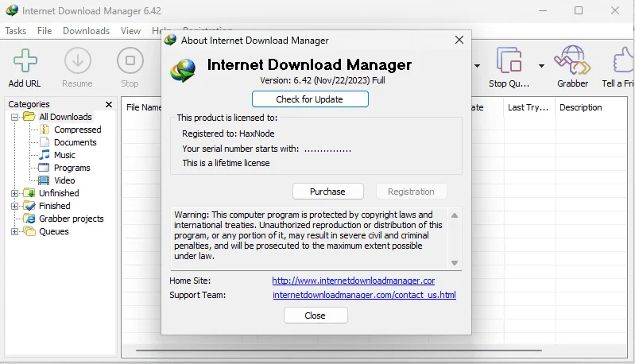
Task: Expand the Finished tree node
Action: click(x=14, y=206)
